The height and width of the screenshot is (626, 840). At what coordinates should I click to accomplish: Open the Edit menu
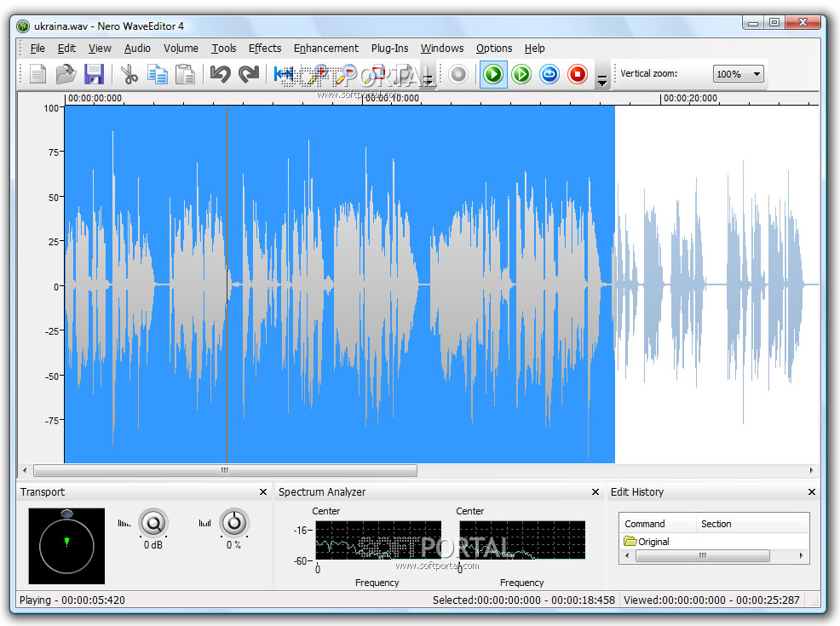[66, 49]
